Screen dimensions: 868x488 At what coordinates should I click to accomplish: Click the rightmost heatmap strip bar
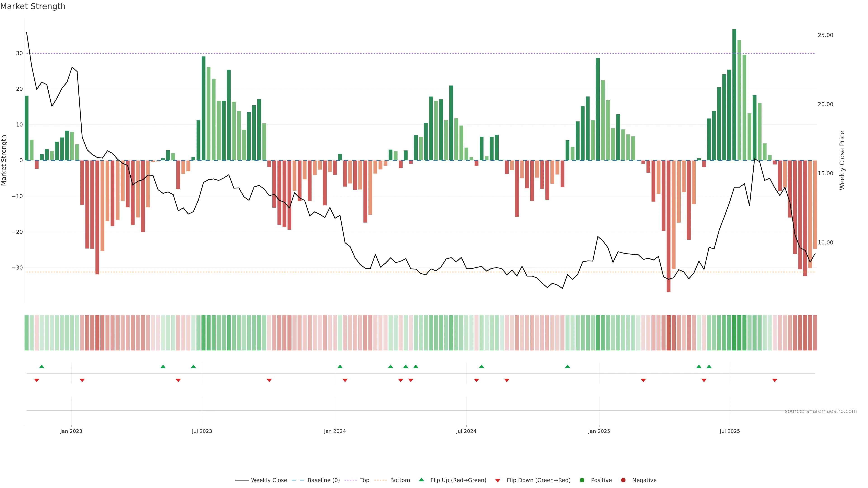[x=815, y=333]
